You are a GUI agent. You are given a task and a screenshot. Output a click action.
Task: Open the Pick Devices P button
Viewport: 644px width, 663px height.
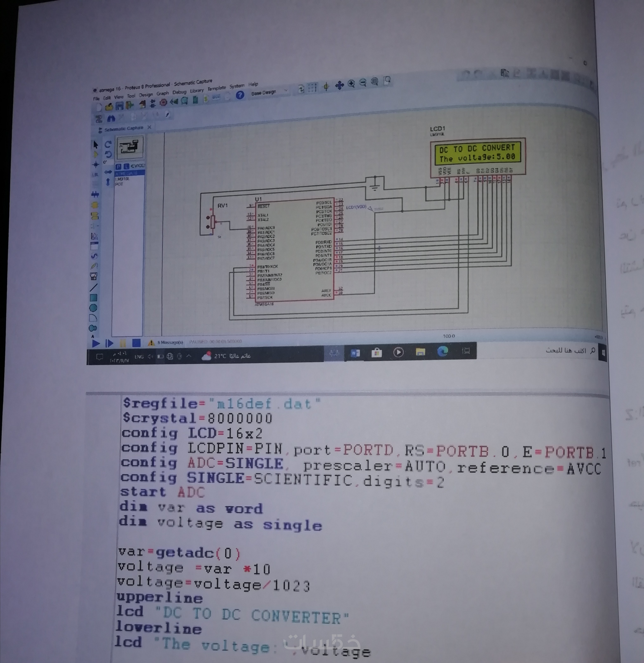[x=118, y=166]
